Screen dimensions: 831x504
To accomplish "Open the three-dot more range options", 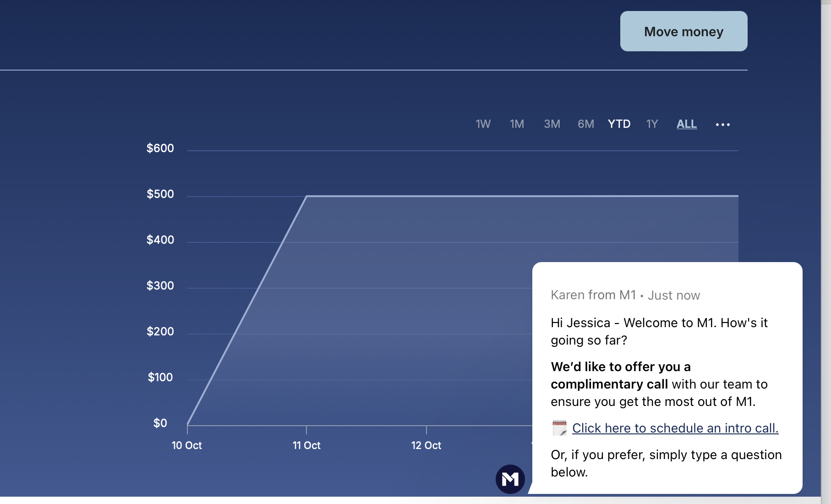I will pyautogui.click(x=723, y=125).
